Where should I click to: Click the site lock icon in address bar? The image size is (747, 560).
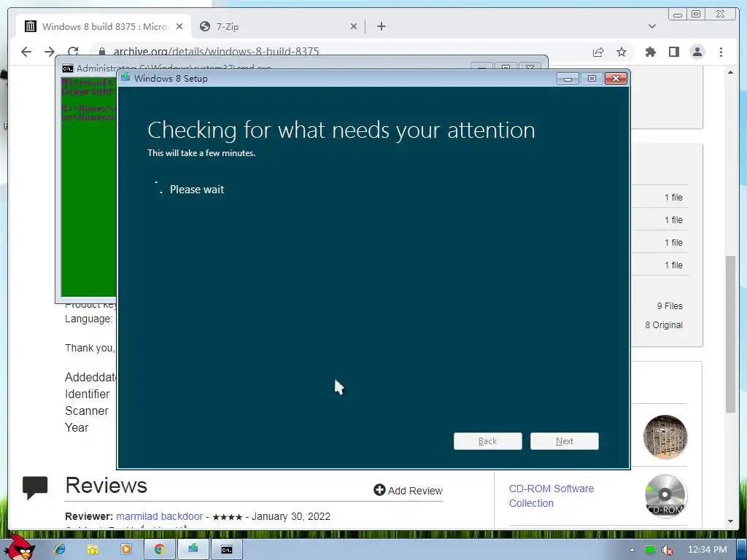[102, 52]
